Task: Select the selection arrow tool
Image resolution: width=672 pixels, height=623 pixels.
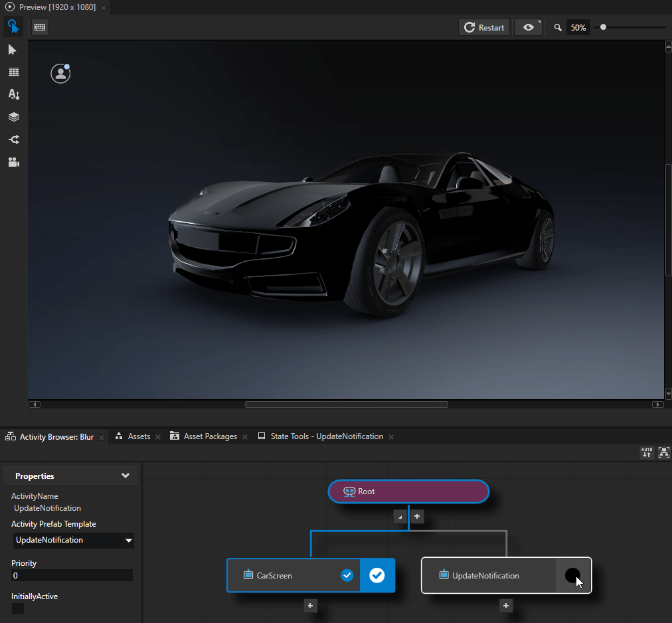Action: pyautogui.click(x=13, y=49)
